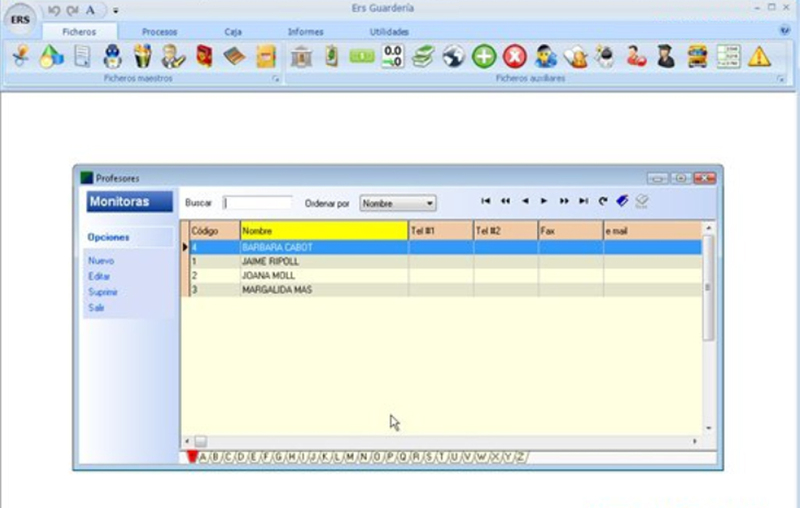Click the refresh icon in Profesores toolbar
Screen dimensions: 800x508
(603, 201)
